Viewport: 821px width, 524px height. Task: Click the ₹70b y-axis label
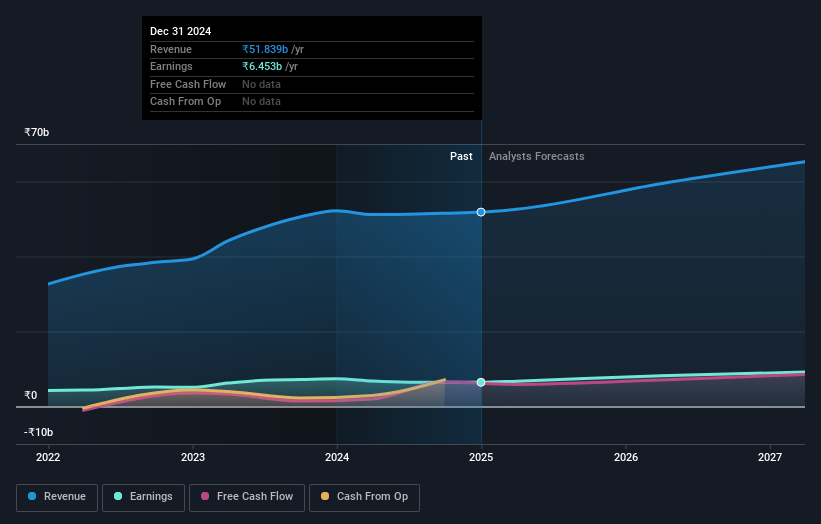click(x=37, y=132)
